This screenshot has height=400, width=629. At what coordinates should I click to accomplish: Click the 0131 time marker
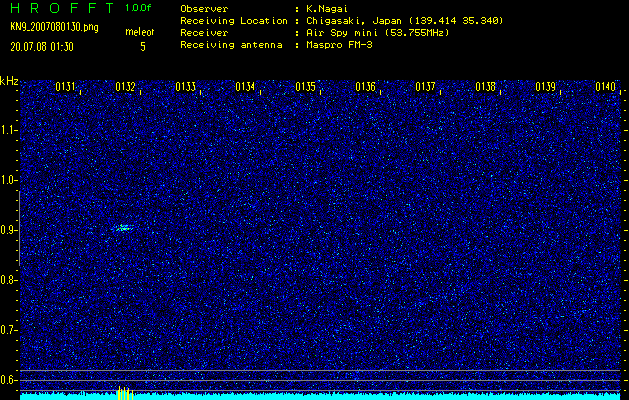[66, 87]
